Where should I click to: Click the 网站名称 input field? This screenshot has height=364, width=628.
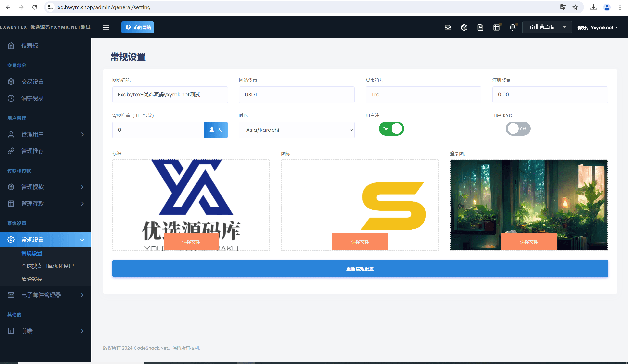click(170, 95)
